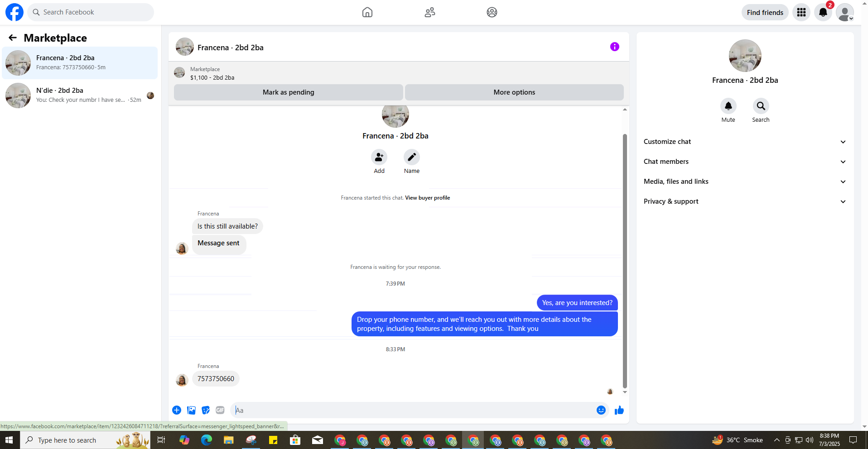Open File Explorer from the taskbar
Viewport: 868px width, 449px height.
(x=228, y=440)
